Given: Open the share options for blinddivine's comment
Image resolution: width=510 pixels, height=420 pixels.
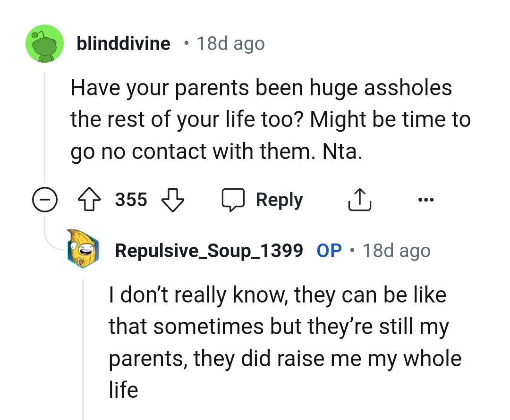Looking at the screenshot, I should pyautogui.click(x=360, y=199).
